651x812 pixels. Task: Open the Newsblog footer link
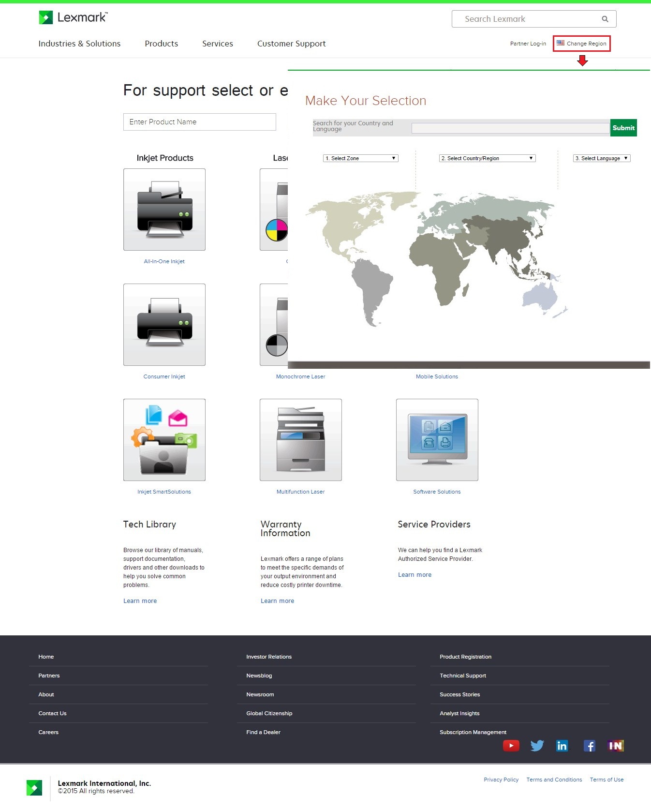(x=259, y=676)
